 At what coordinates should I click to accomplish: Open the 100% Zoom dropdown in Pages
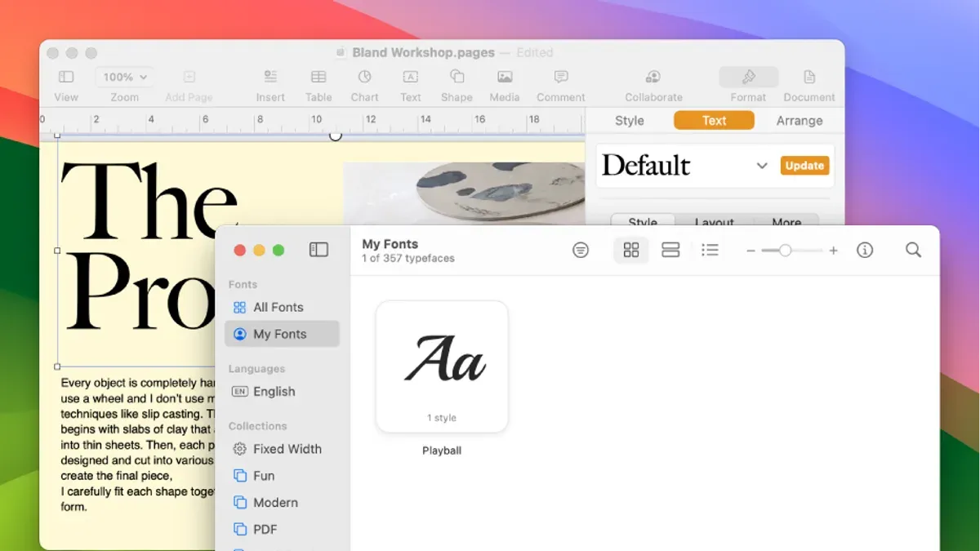click(x=124, y=77)
